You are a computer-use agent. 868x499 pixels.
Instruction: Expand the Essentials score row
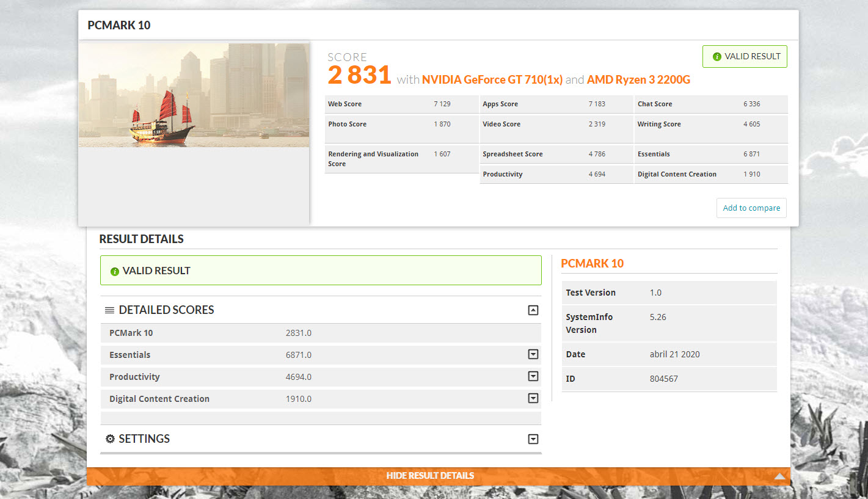pos(533,354)
